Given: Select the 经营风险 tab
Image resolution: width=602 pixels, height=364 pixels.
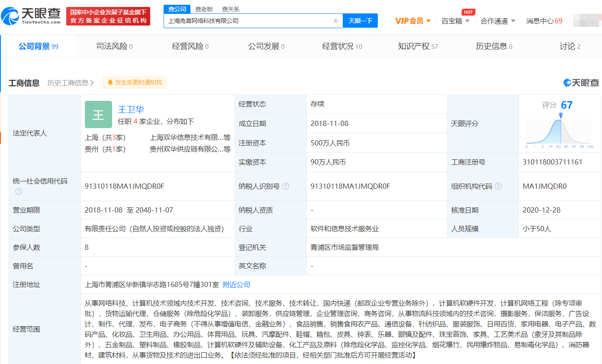Looking at the screenshot, I should [190, 46].
